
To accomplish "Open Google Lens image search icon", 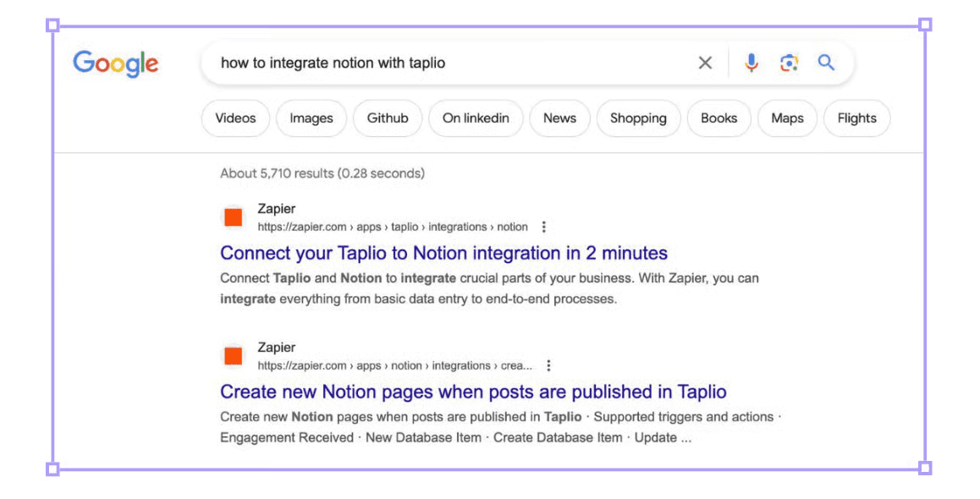I will [x=789, y=63].
